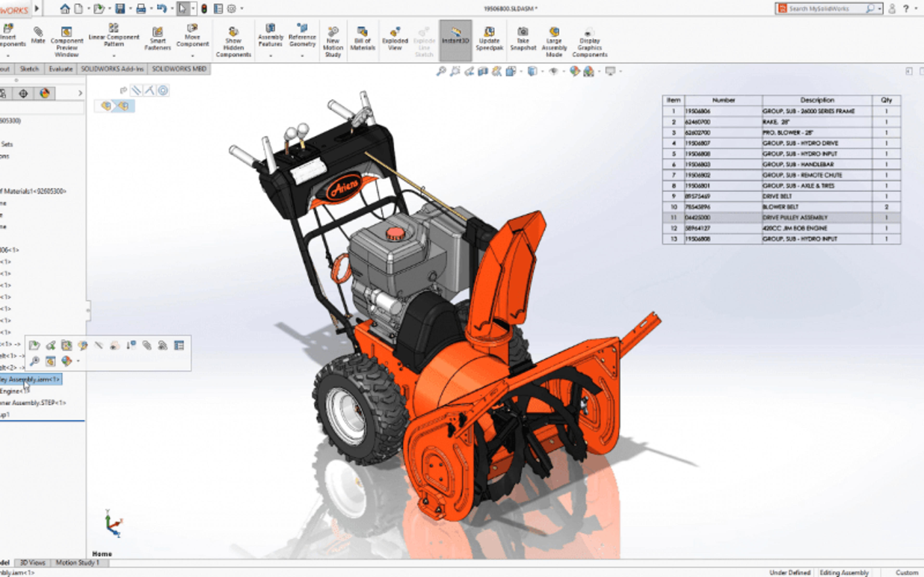
Task: Toggle Show Hidden Components
Action: click(x=233, y=42)
